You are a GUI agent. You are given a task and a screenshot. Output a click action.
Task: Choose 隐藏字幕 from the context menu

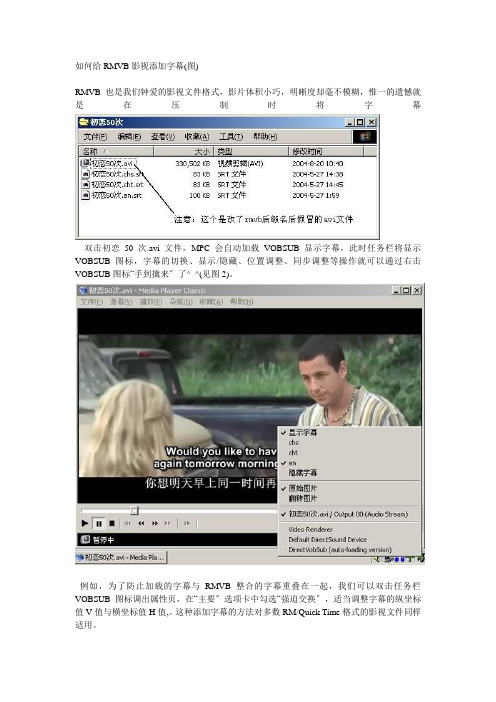click(x=349, y=473)
